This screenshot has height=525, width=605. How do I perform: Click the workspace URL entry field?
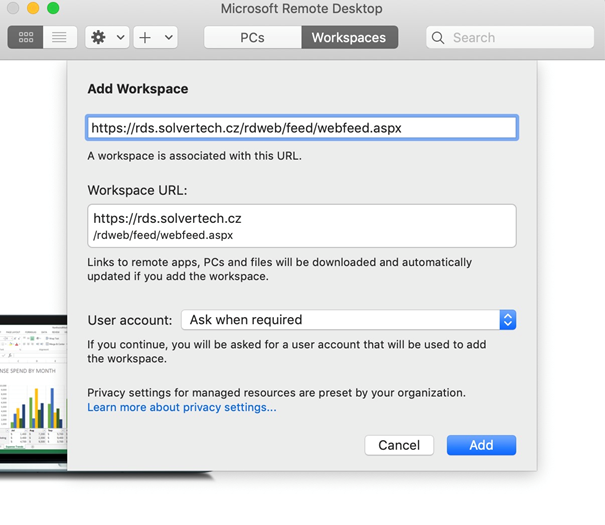point(302,128)
